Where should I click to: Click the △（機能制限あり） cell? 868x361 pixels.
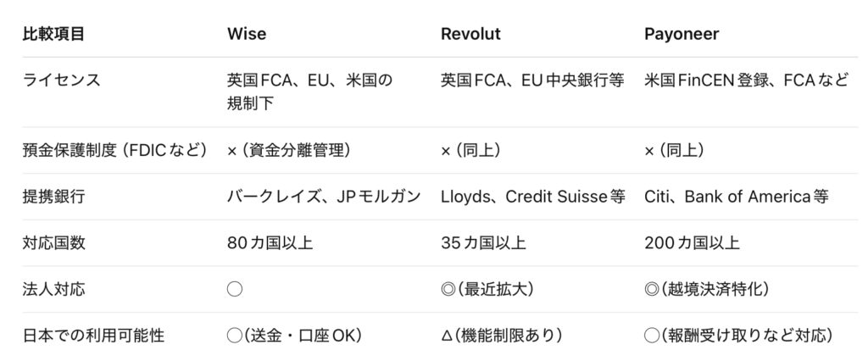coord(501,336)
